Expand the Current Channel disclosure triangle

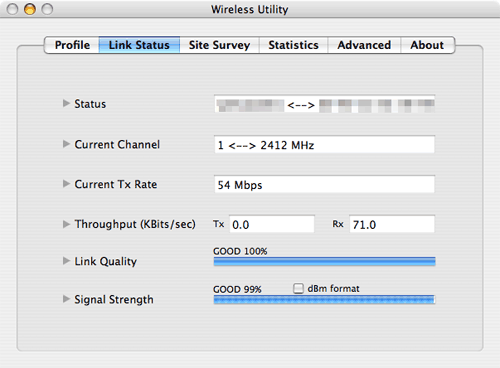(x=66, y=144)
